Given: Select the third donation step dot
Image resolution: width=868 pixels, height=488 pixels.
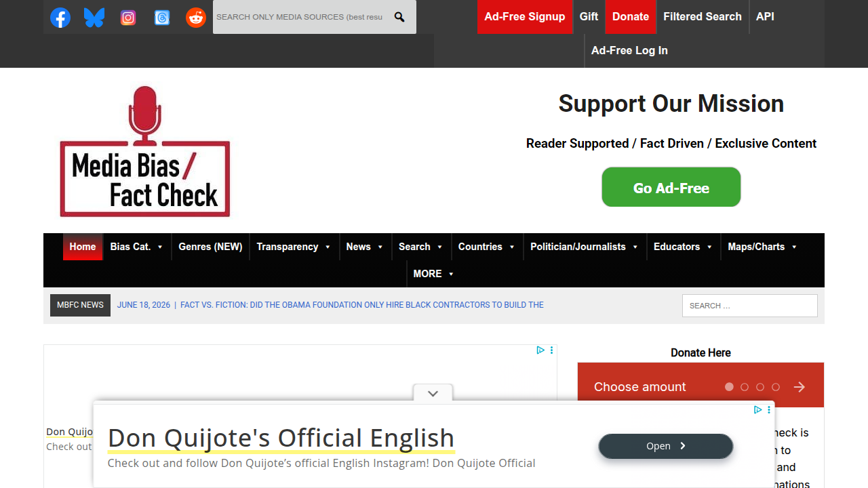Looking at the screenshot, I should coord(760,387).
